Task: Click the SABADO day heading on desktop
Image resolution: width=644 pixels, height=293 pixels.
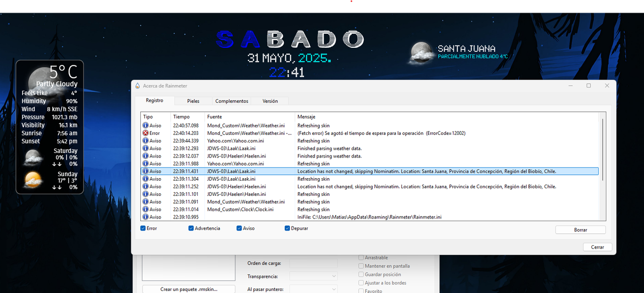Action: pos(290,39)
